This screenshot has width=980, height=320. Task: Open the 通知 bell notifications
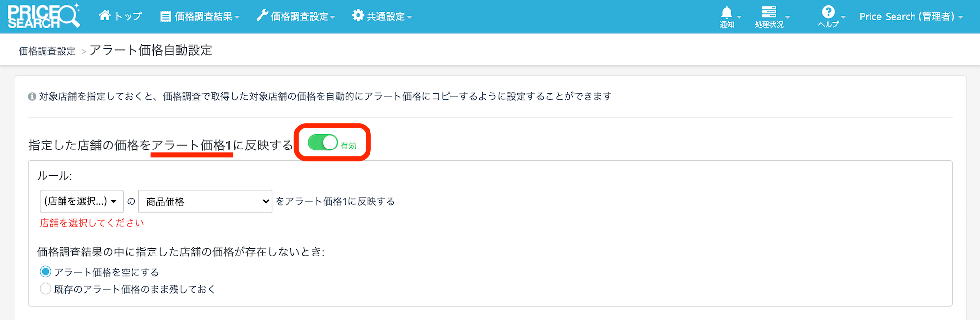[x=727, y=13]
